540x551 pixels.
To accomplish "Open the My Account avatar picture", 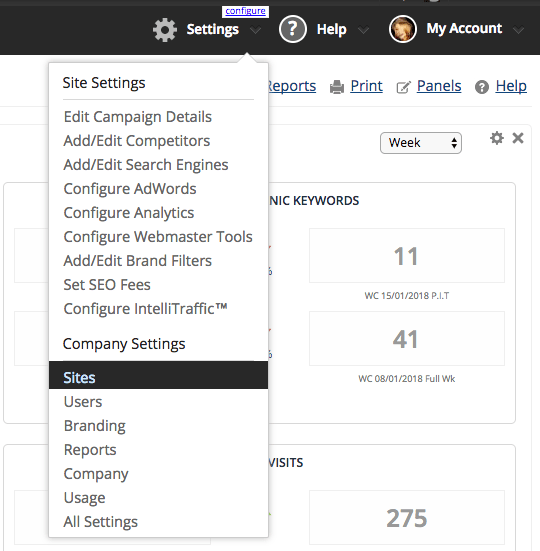I will pos(403,29).
